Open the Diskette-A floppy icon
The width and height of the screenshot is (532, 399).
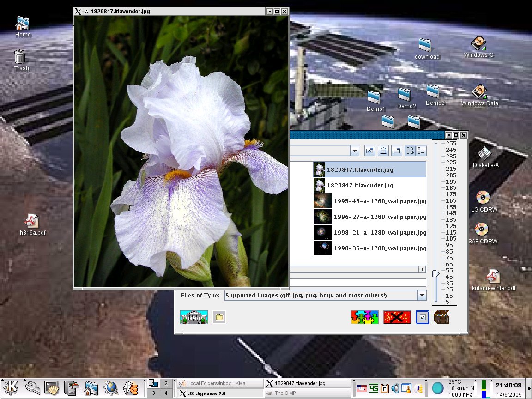pyautogui.click(x=485, y=158)
